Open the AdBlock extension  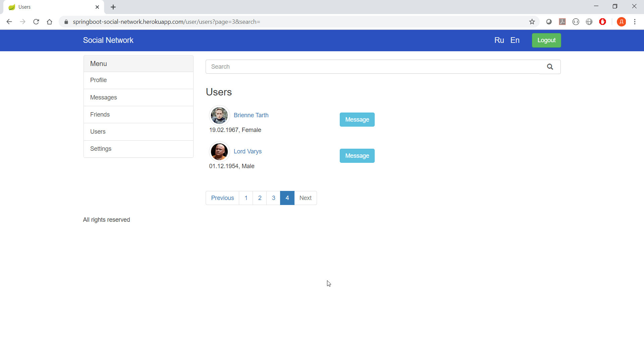click(603, 21)
